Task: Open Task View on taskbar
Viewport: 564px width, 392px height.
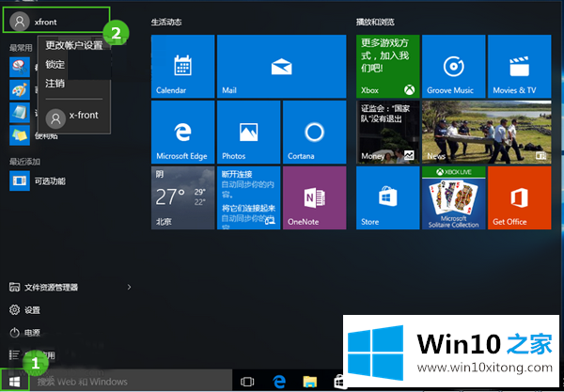Action: pyautogui.click(x=247, y=382)
